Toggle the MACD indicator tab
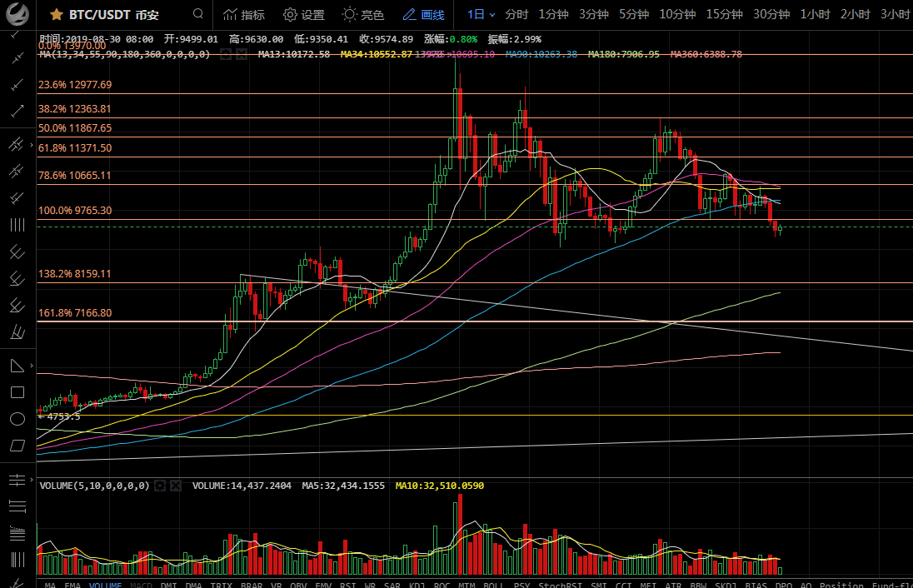Image resolution: width=913 pixels, height=588 pixels. [141, 585]
